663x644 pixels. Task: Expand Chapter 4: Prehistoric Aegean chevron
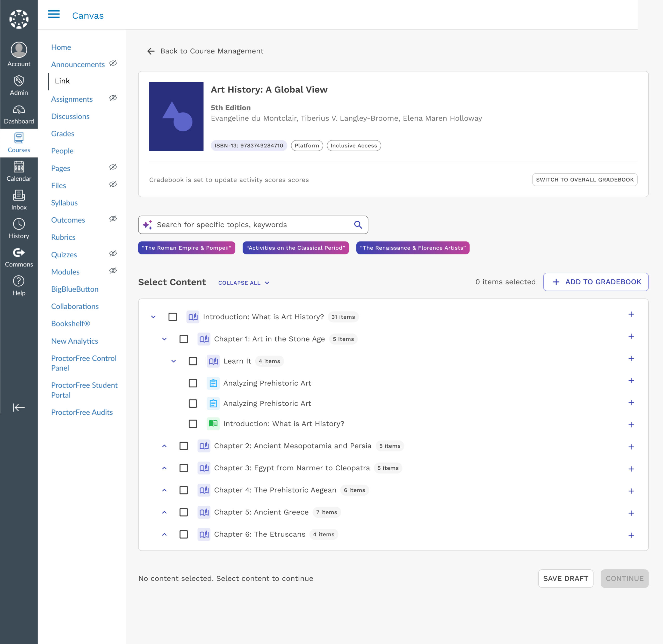coord(164,490)
